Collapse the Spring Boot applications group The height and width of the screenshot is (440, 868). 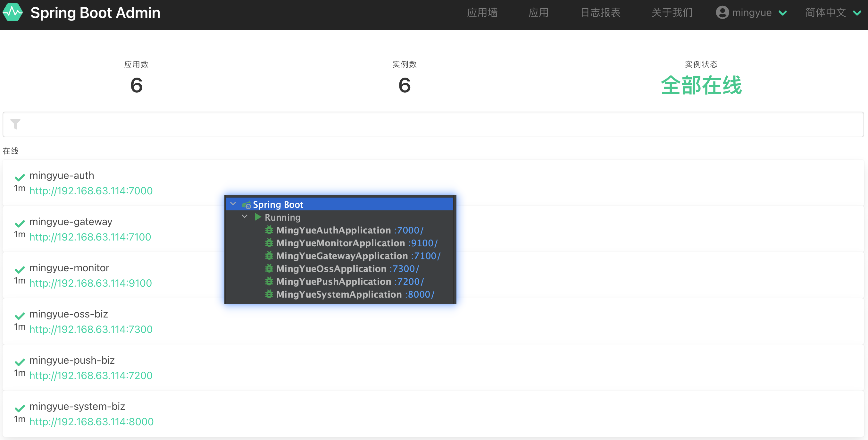233,204
